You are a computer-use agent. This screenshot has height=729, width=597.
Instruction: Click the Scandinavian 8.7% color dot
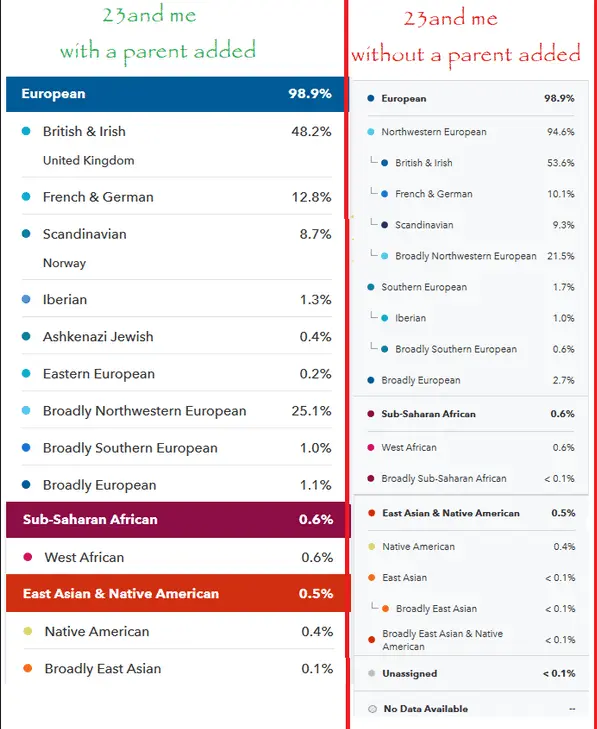(26, 234)
